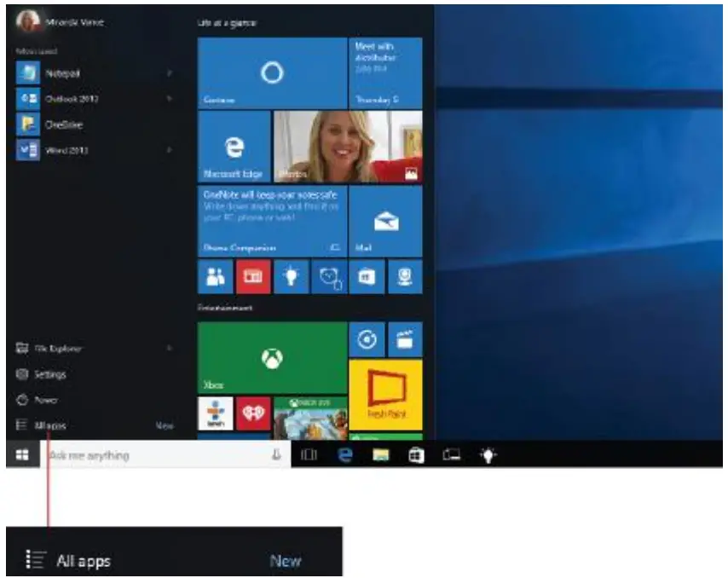Open the red iHeartRadio tile
728x578 pixels.
pyautogui.click(x=253, y=413)
